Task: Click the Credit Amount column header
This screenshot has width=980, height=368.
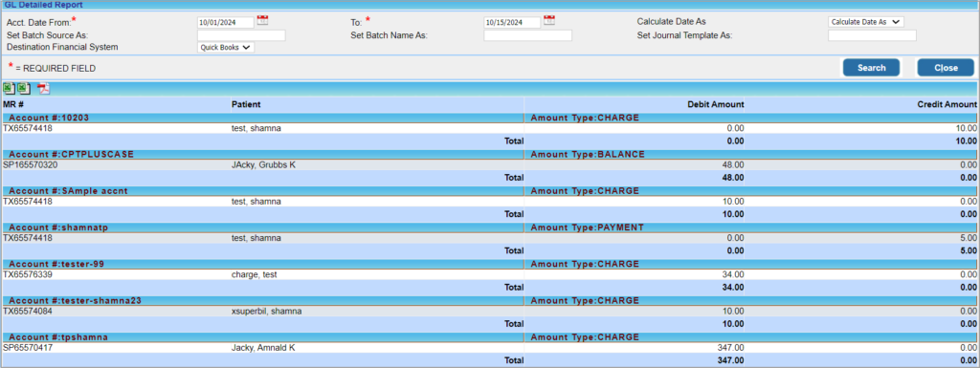Action: coord(947,105)
